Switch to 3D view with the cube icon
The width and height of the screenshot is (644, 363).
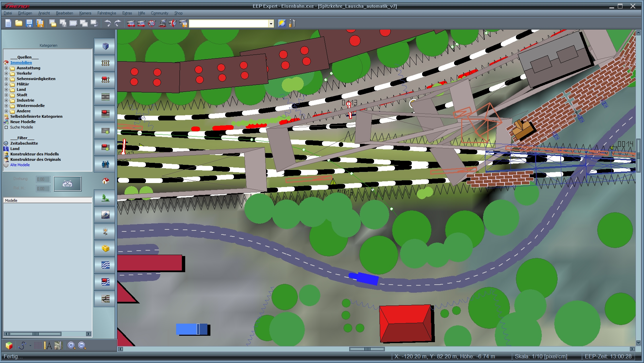click(105, 46)
